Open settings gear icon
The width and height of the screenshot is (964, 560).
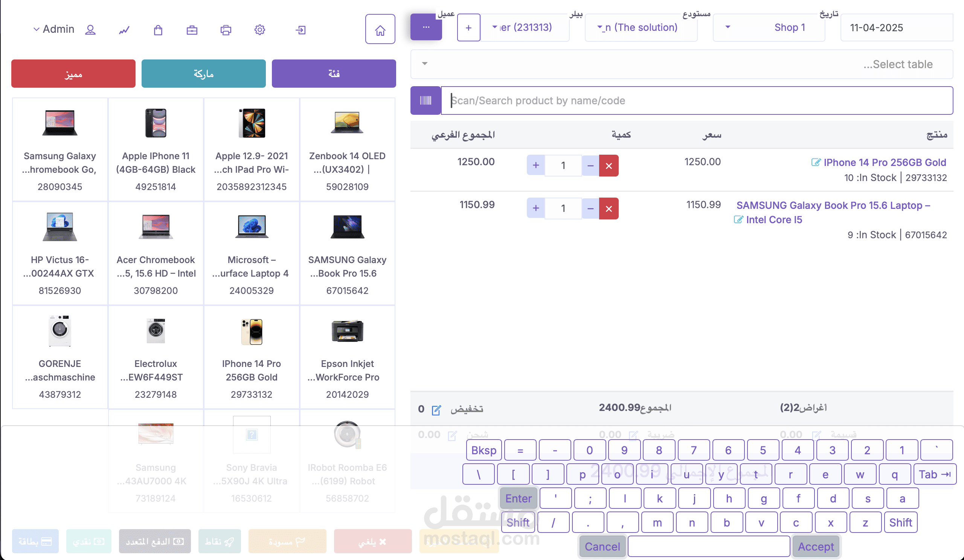pos(260,30)
